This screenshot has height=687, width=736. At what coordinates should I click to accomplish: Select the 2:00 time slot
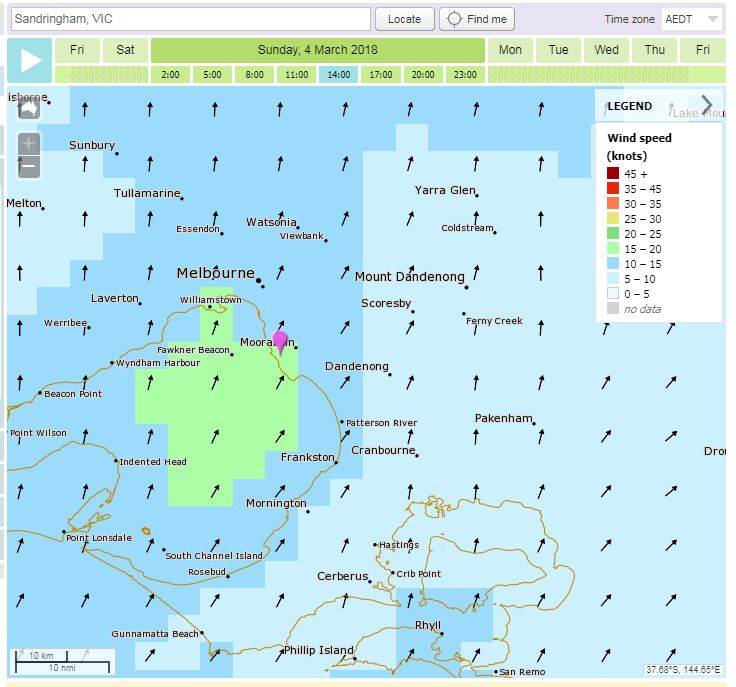[170, 75]
